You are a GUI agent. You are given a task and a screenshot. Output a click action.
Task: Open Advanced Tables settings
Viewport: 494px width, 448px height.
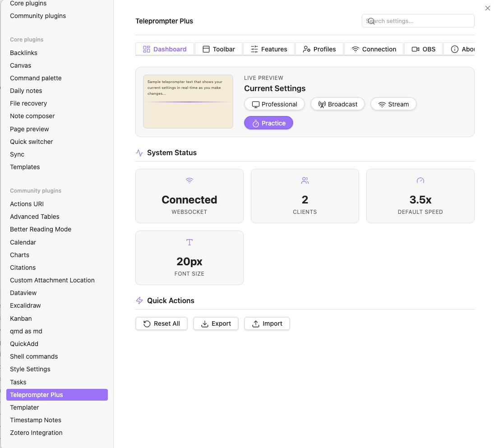(35, 217)
